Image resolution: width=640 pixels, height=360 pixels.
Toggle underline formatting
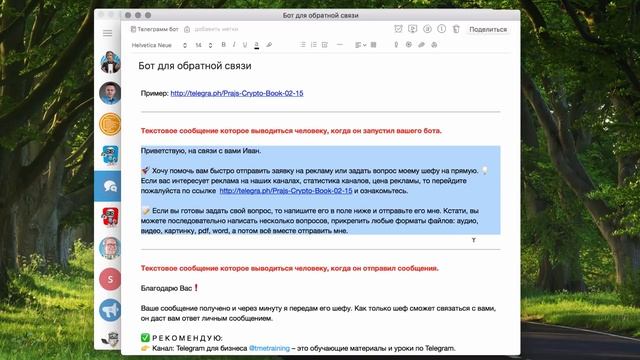(245, 45)
